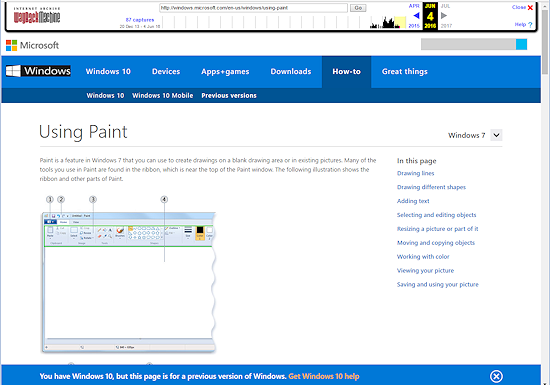This screenshot has width=550, height=385.
Task: Jump to Moving and copying objects
Action: 436,243
